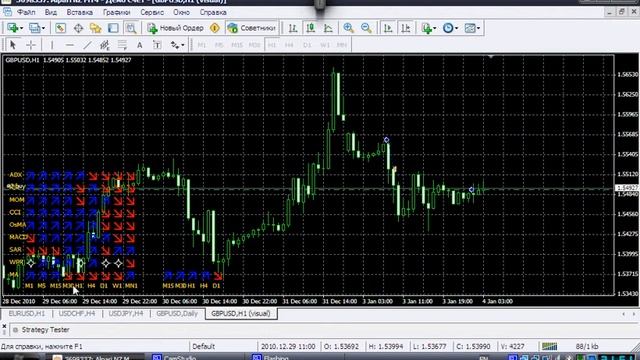The width and height of the screenshot is (640, 360).
Task: Switch chart to H4 timeframe
Action: [289, 45]
